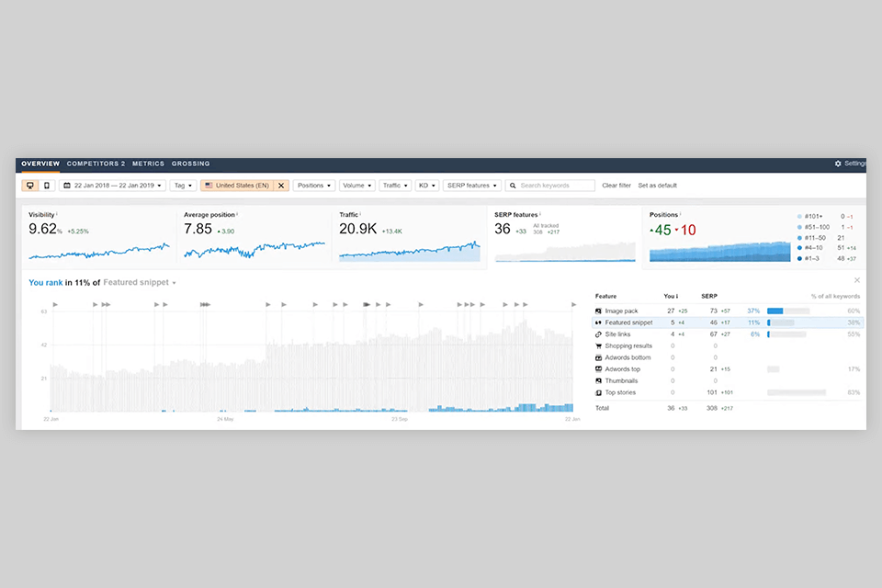The height and width of the screenshot is (588, 882).
Task: Expand the SERP features filter dropdown
Action: [x=471, y=186]
